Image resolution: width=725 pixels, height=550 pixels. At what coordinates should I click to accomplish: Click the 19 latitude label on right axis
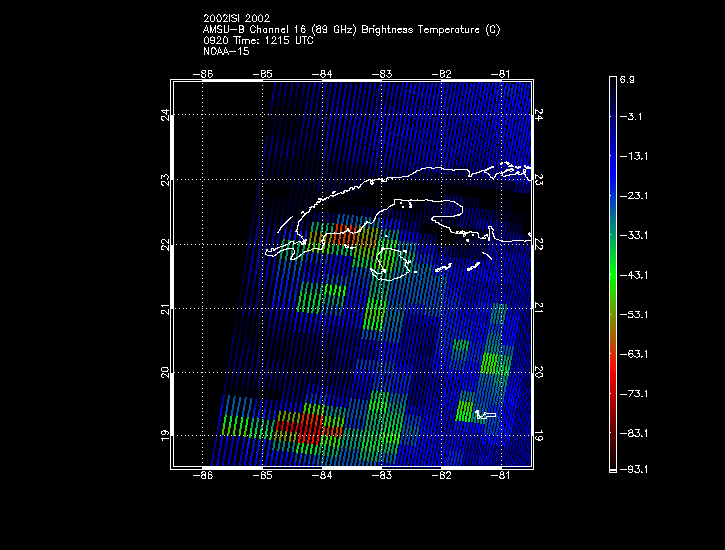[x=539, y=436]
